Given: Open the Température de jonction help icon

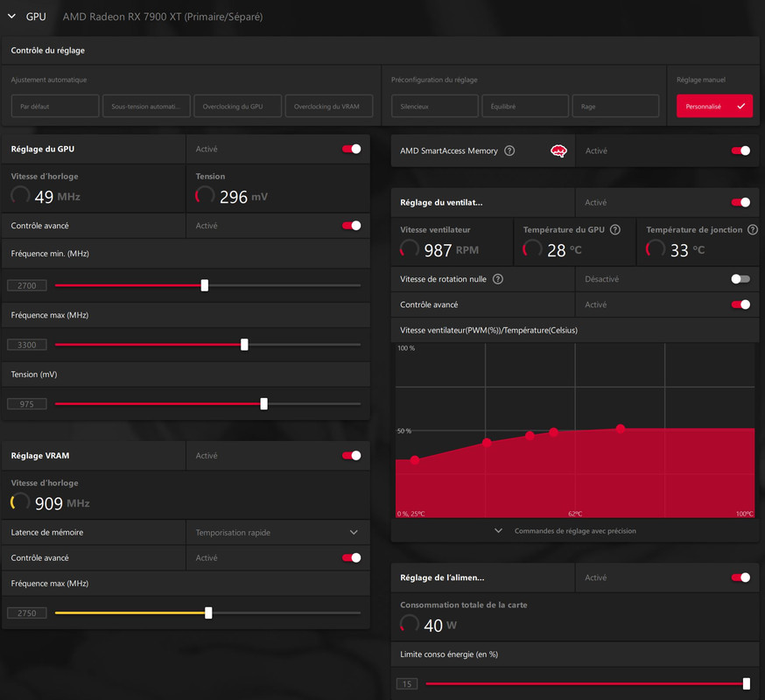Looking at the screenshot, I should [753, 230].
